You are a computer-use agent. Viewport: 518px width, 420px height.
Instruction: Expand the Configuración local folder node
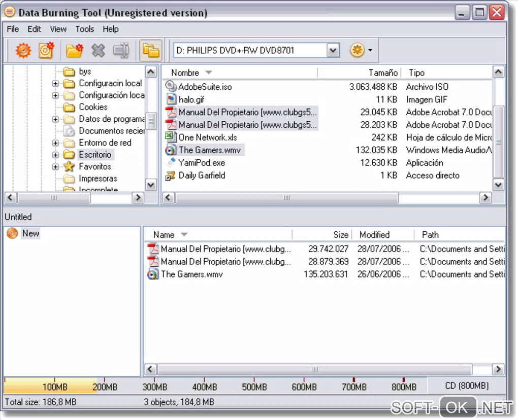pos(55,95)
